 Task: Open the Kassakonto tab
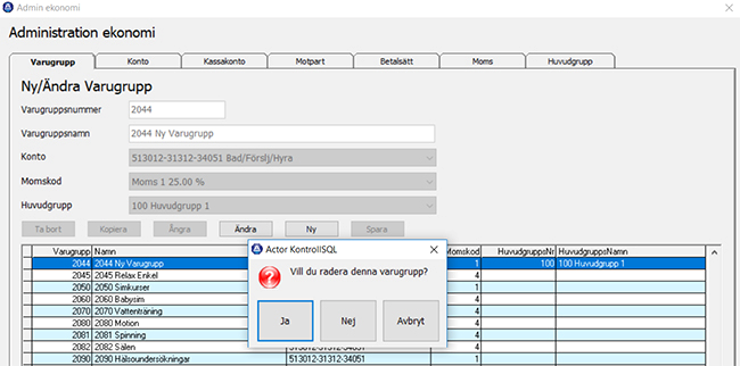(224, 61)
